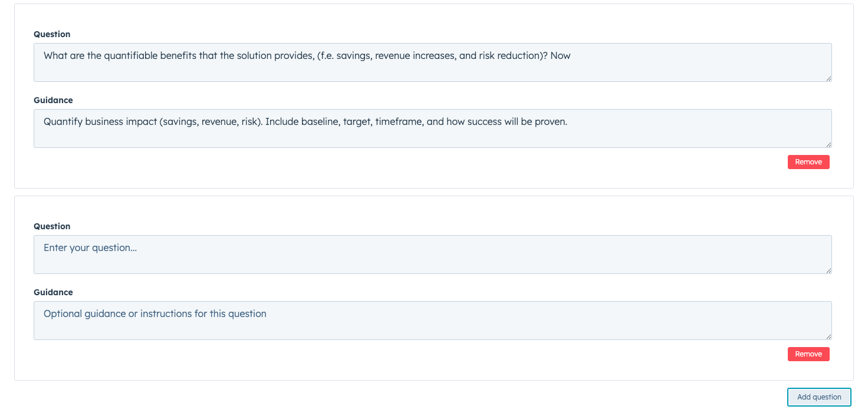Remove the empty second question card
868x416 pixels.
click(x=808, y=354)
